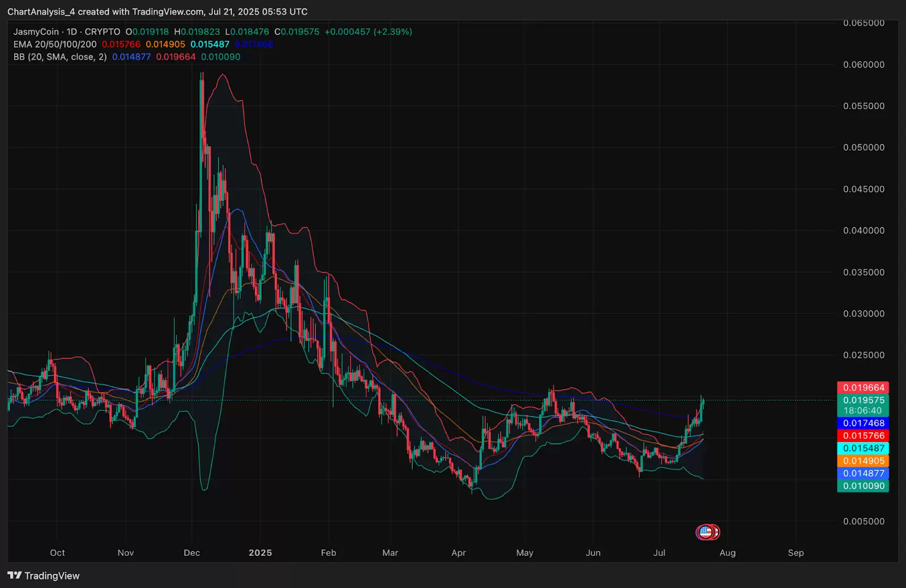
Task: Toggle the JasmyCoin main series legend
Action: [x=36, y=32]
